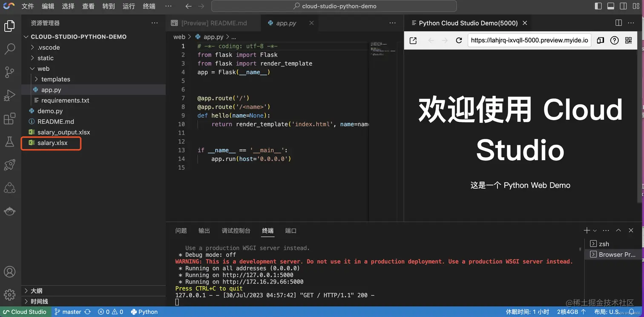Go back in preview browser
The image size is (644, 317).
[431, 40]
